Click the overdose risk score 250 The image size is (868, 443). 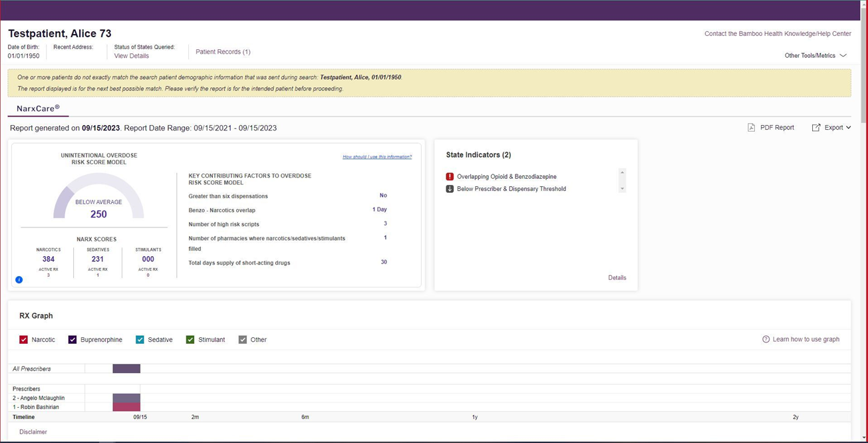coord(98,214)
